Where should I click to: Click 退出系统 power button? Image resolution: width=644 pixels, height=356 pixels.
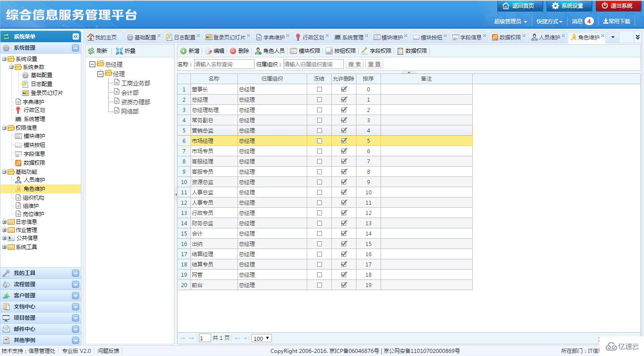pos(618,6)
